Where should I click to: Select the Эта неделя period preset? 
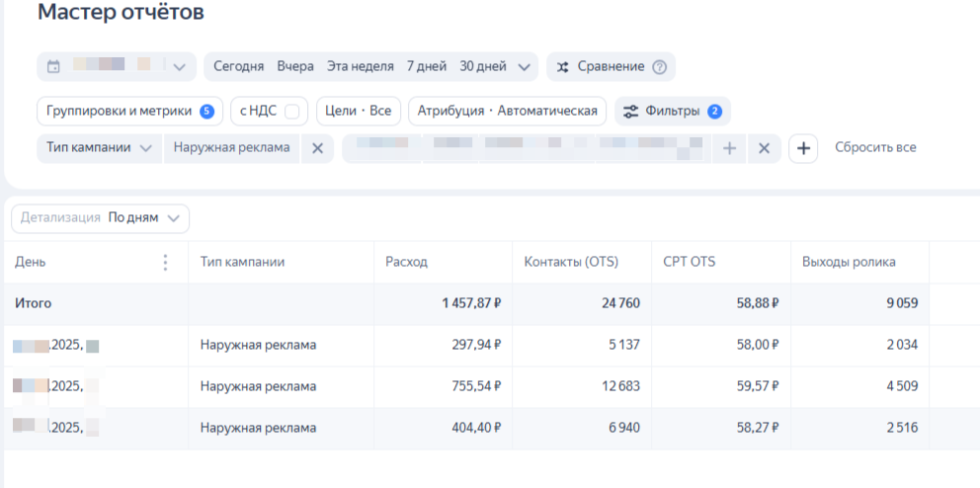click(x=360, y=67)
